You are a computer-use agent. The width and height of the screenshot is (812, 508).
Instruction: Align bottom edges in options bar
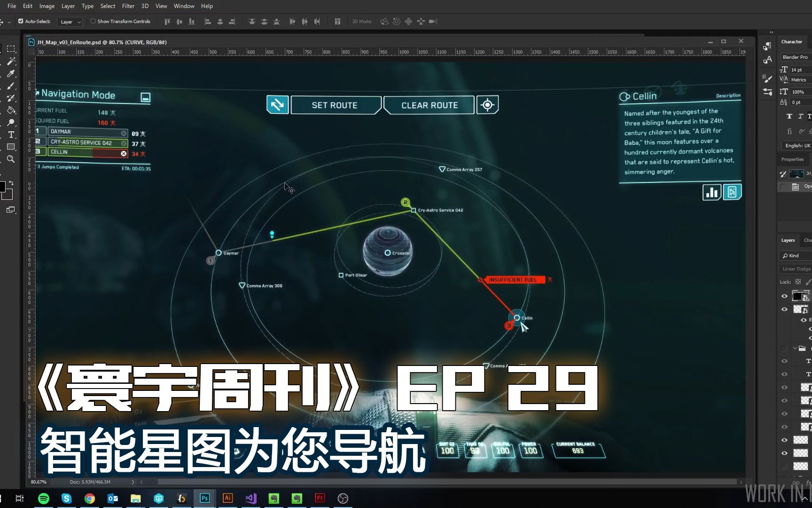(x=191, y=22)
